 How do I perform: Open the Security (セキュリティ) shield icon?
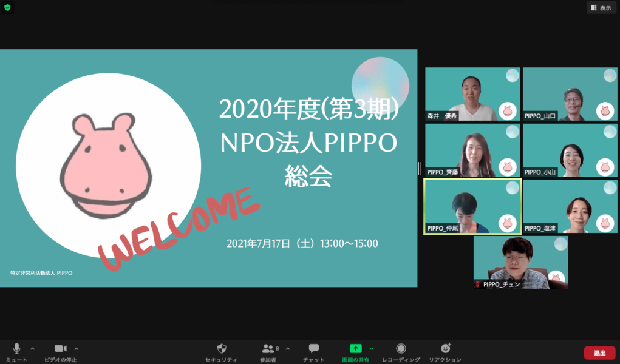click(222, 349)
